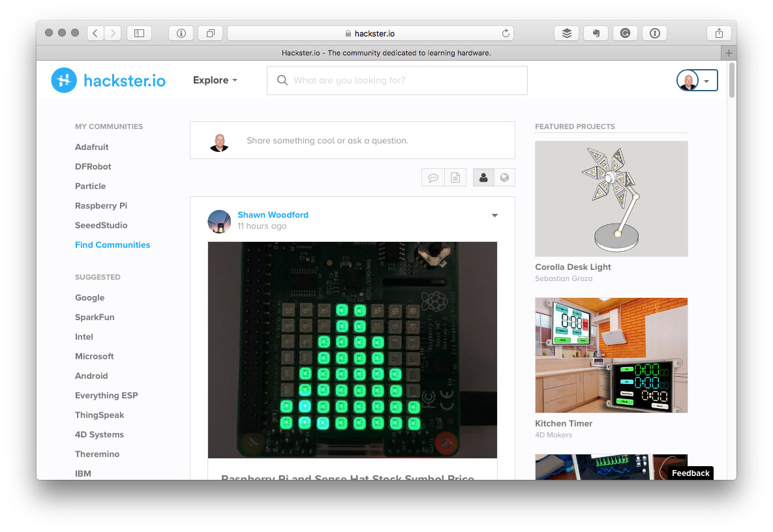The width and height of the screenshot is (773, 532).
Task: Click the circular G extension icon
Action: 625,33
